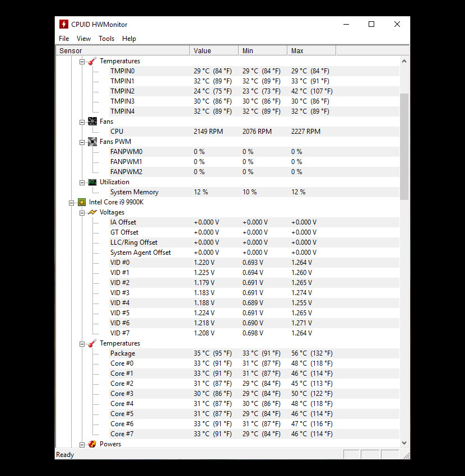Select the FANPWM1 row

tap(254, 162)
